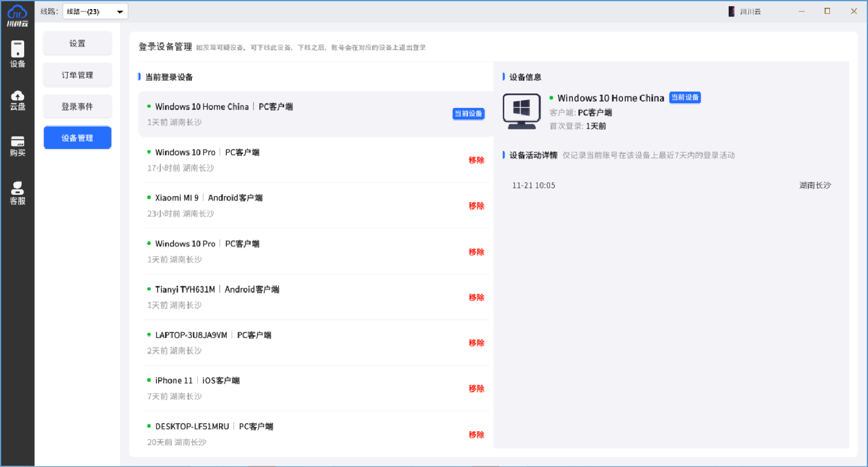868x467 pixels.
Task: Click the Windows logo device thumbnail
Action: tap(521, 110)
